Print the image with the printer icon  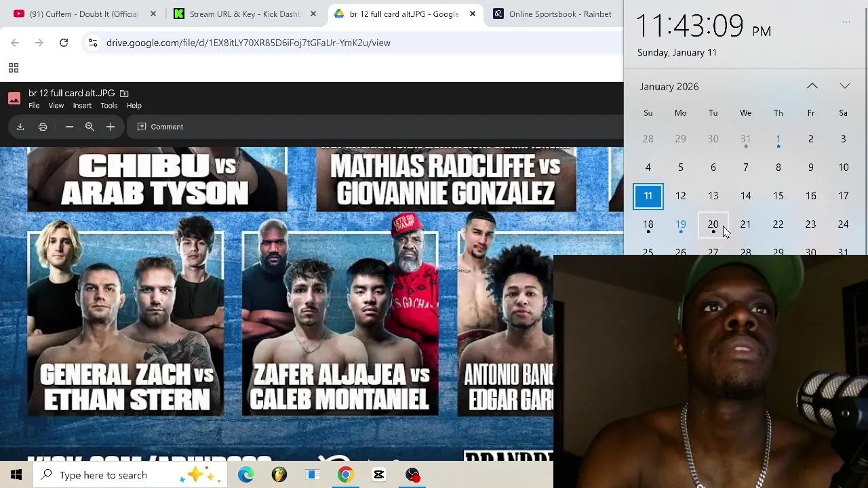click(43, 127)
